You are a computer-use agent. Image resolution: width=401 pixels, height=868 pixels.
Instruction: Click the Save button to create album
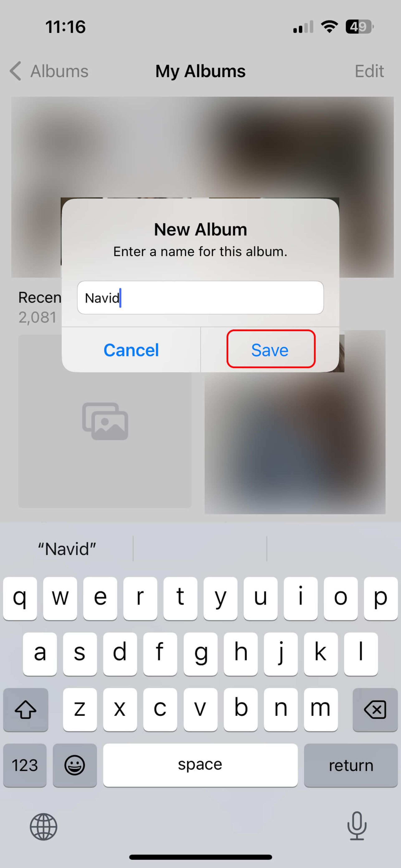[270, 349]
